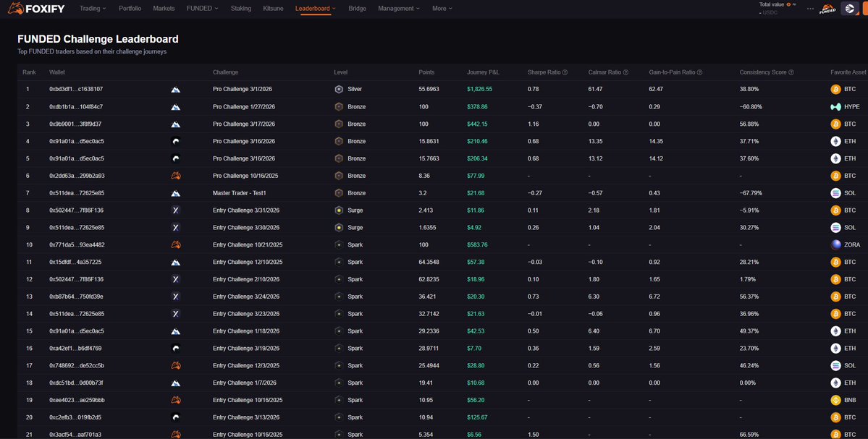Open Kitsune from the nav bar
The height and width of the screenshot is (439, 868).
[x=273, y=9]
